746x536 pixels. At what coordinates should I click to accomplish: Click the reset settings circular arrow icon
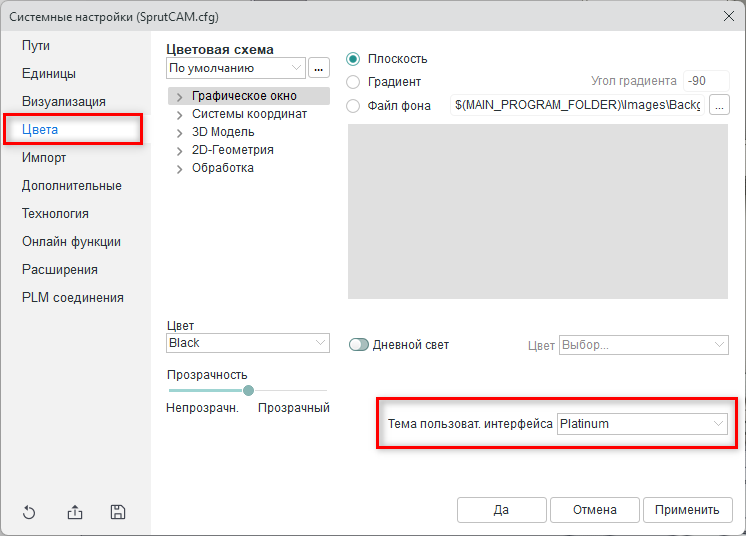coord(29,513)
